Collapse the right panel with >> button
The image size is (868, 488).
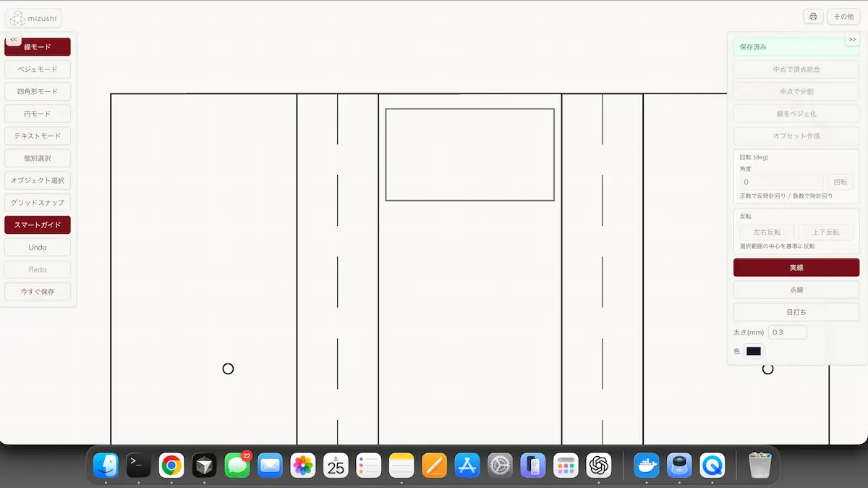click(x=852, y=40)
